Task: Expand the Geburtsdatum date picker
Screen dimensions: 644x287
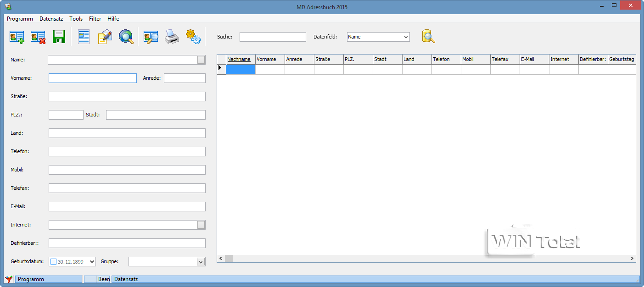Action: (x=92, y=261)
